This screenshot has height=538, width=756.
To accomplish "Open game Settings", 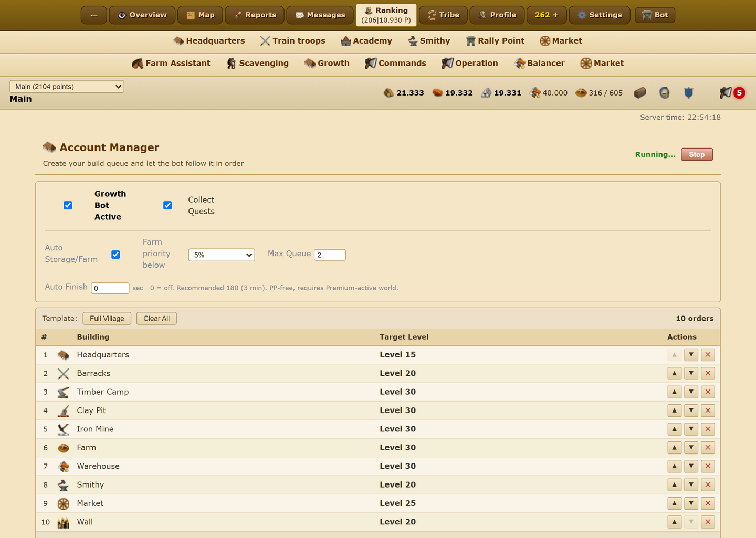I will (600, 15).
